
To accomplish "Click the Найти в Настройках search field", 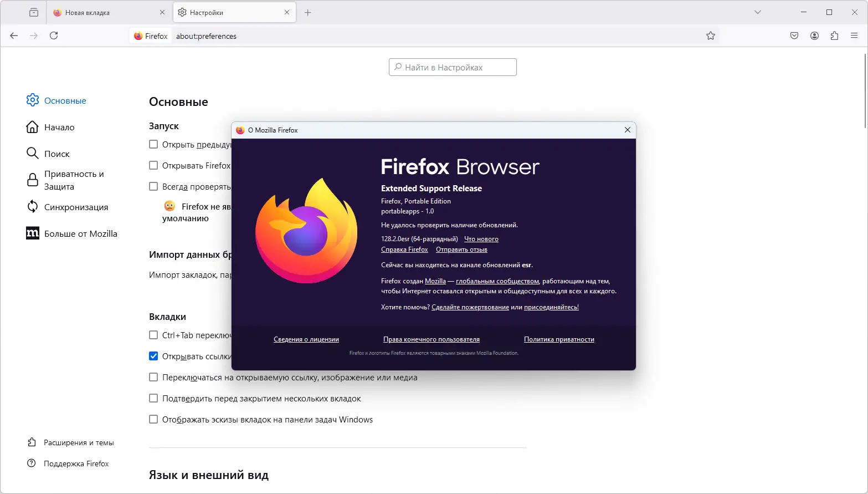I will click(x=452, y=67).
